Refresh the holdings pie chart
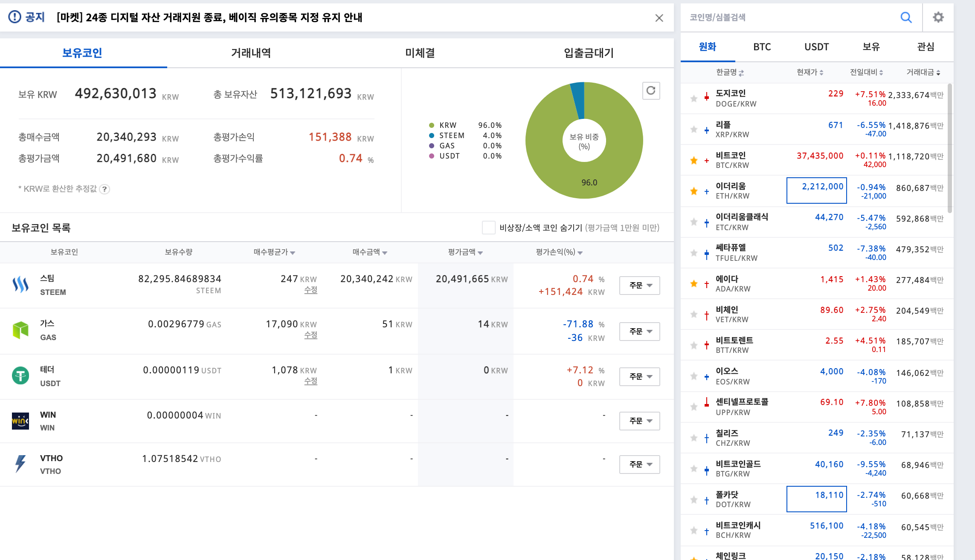 click(651, 90)
